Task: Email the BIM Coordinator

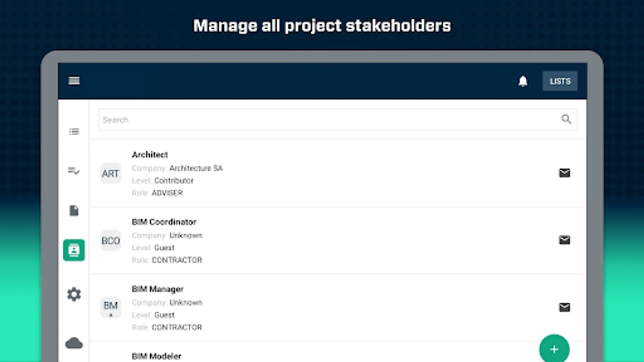Action: point(564,240)
